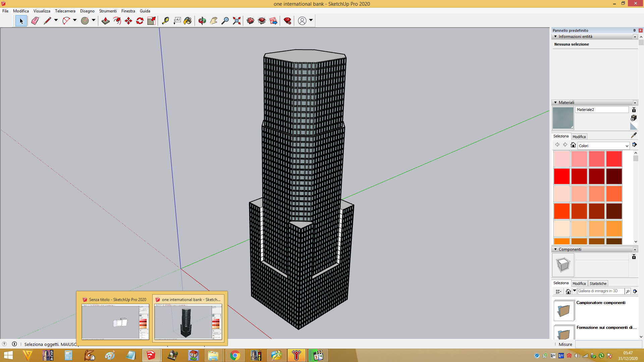Open the Extension Manager ruby icon
644x362 pixels.
click(x=287, y=21)
